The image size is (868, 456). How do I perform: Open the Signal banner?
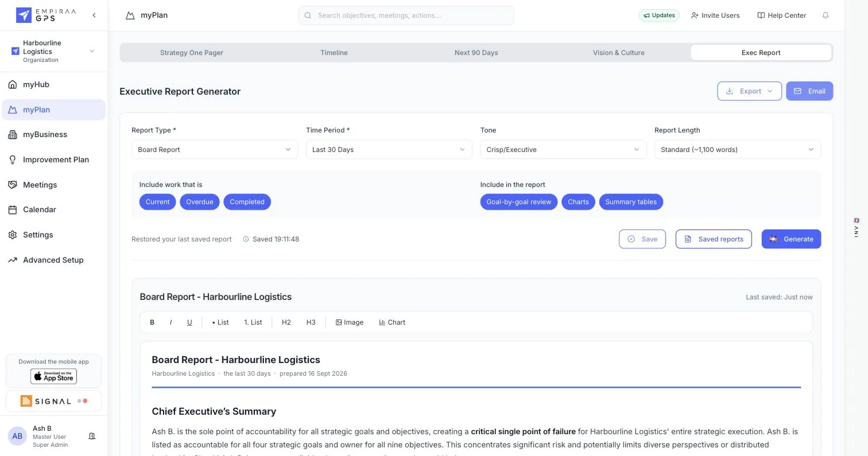coord(53,401)
